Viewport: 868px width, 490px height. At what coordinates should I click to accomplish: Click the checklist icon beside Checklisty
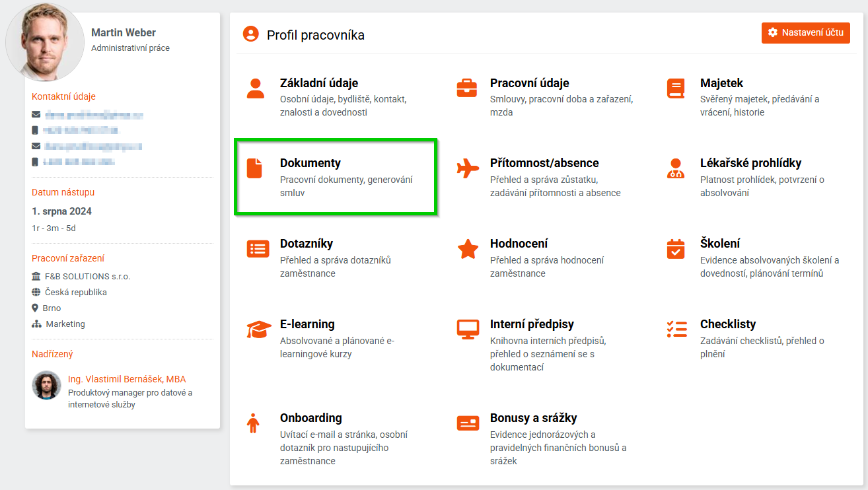[x=676, y=329]
